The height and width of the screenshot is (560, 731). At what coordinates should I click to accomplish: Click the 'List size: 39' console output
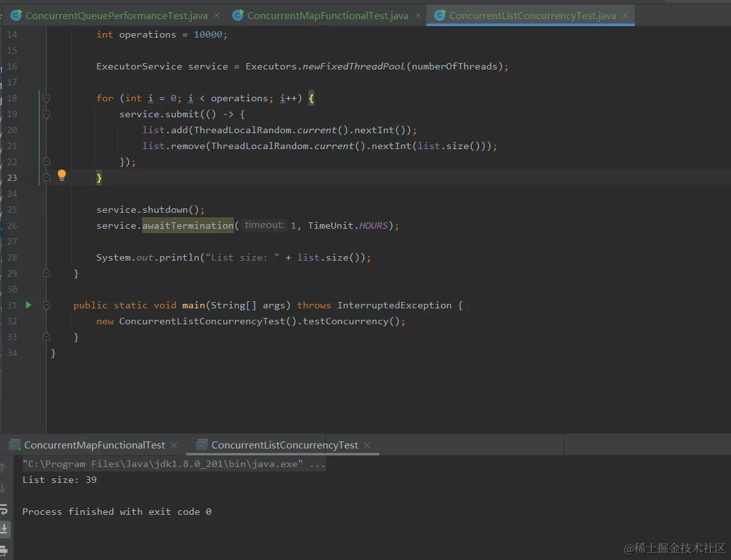click(x=60, y=480)
